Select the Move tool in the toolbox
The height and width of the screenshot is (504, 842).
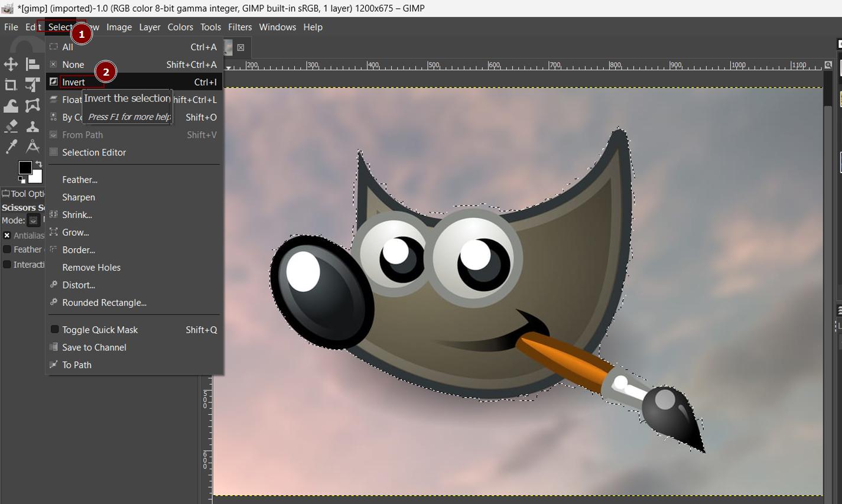tap(11, 64)
